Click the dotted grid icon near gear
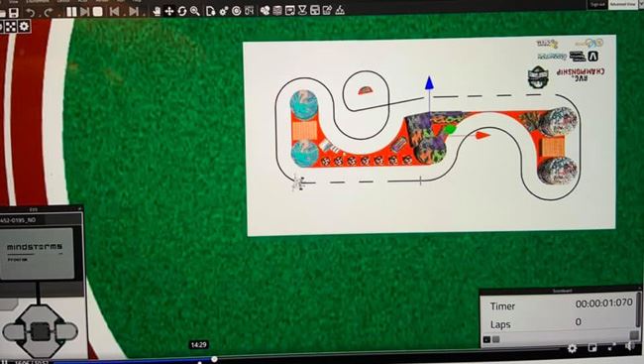This screenshot has width=644, height=364. (x=11, y=27)
